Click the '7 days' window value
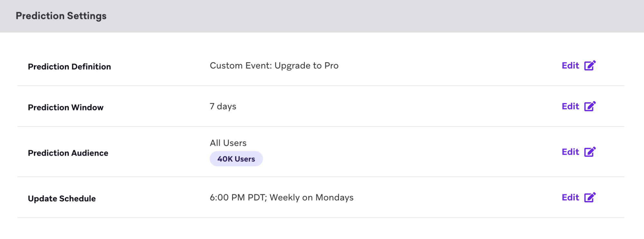The height and width of the screenshot is (239, 644). 223,106
